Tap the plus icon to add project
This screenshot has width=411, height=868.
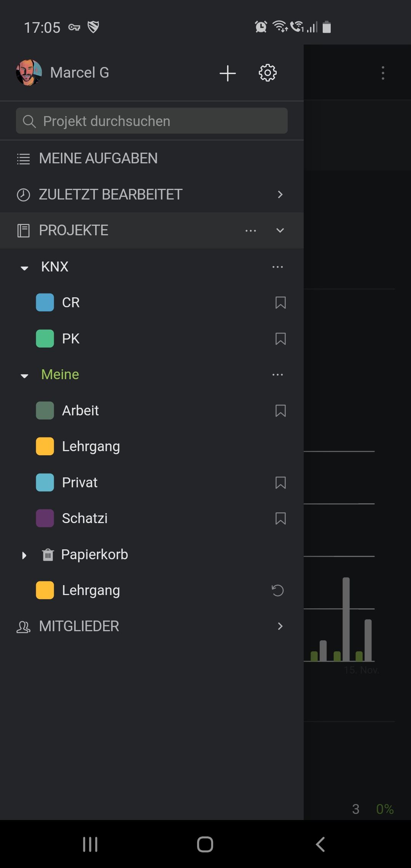point(228,73)
